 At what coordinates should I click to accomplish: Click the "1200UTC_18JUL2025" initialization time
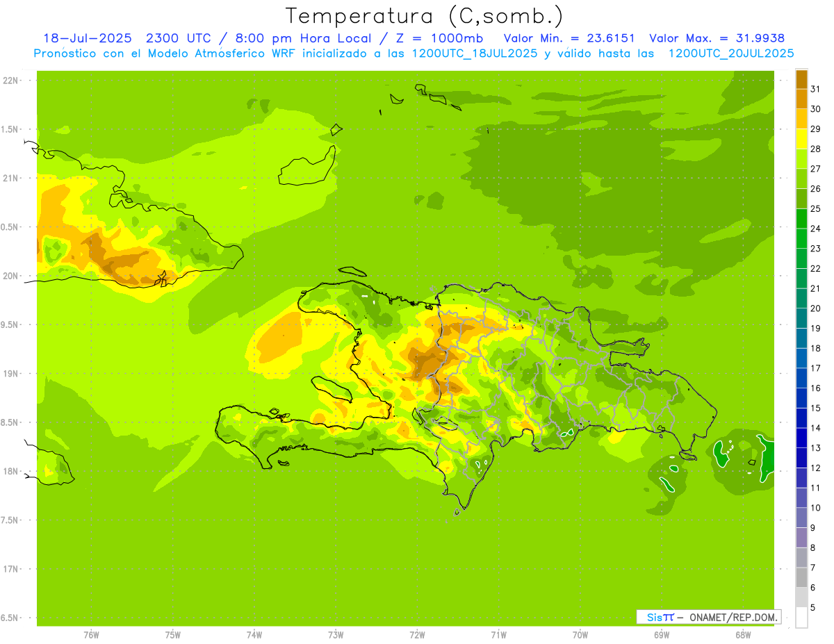475,53
